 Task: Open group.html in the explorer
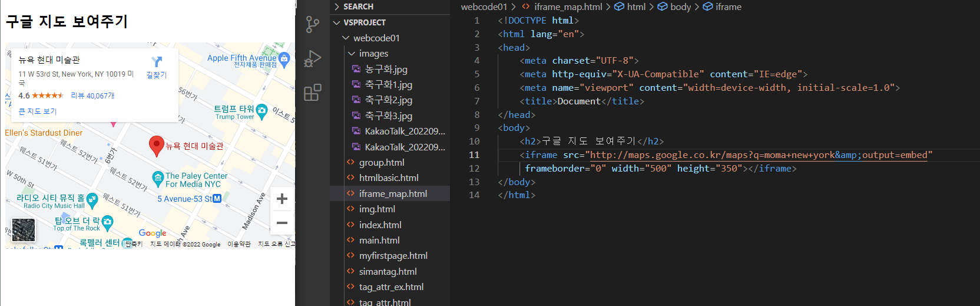click(382, 162)
